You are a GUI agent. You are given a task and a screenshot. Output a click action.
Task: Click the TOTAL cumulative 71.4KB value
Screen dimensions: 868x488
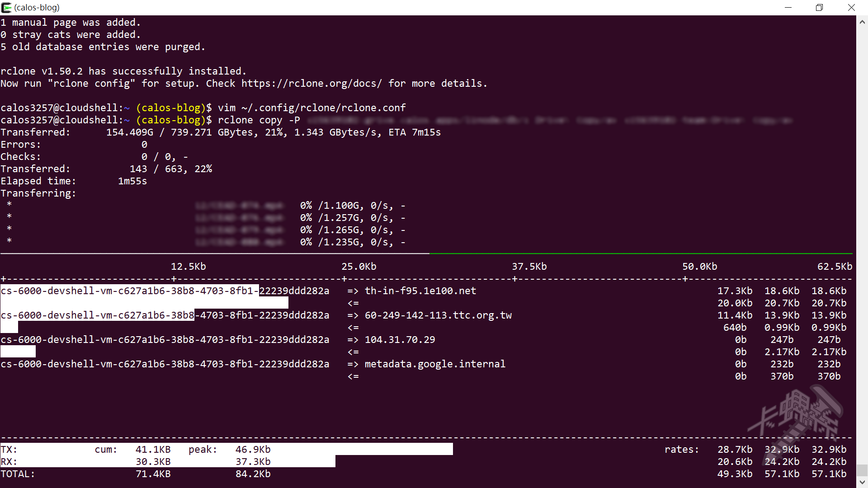click(153, 474)
